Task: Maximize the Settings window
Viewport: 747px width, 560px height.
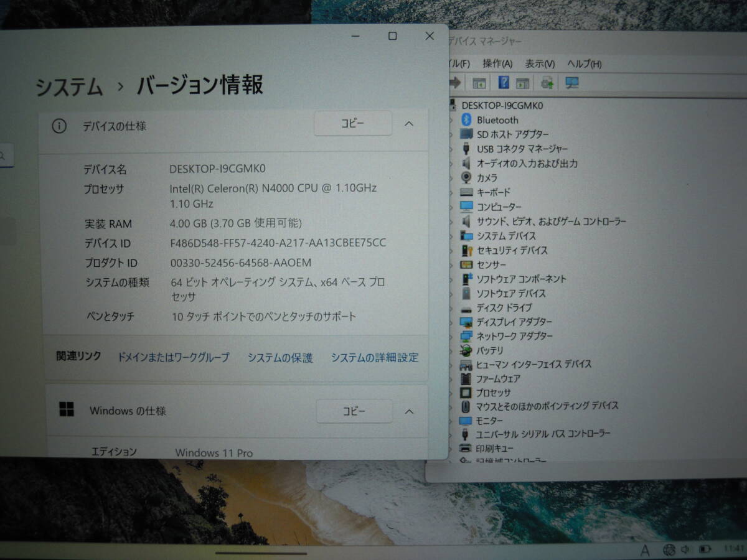Action: click(392, 36)
